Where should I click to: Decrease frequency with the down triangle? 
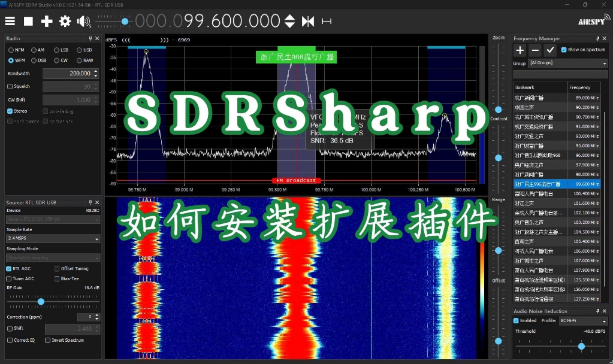tap(289, 25)
